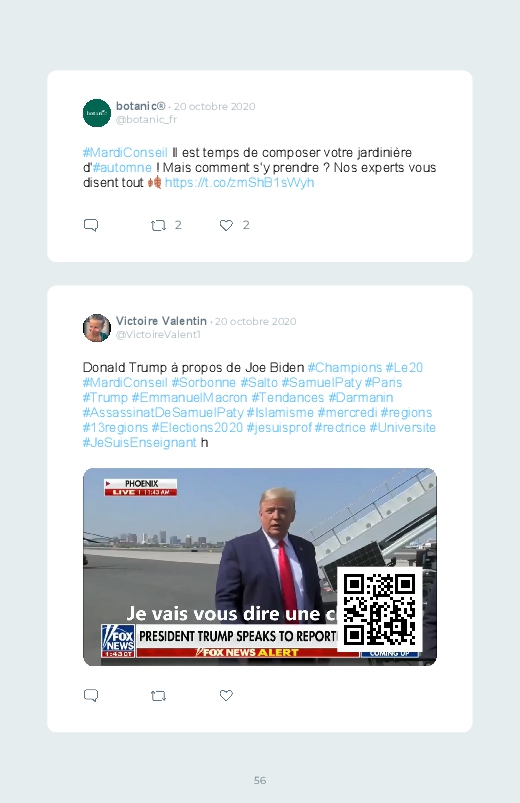
Task: Open the Fox News Trump video thumbnail
Action: coord(260,567)
